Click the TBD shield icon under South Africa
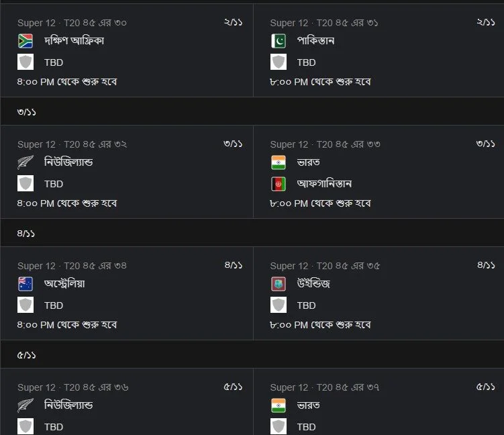This screenshot has height=435, width=504. click(x=26, y=62)
